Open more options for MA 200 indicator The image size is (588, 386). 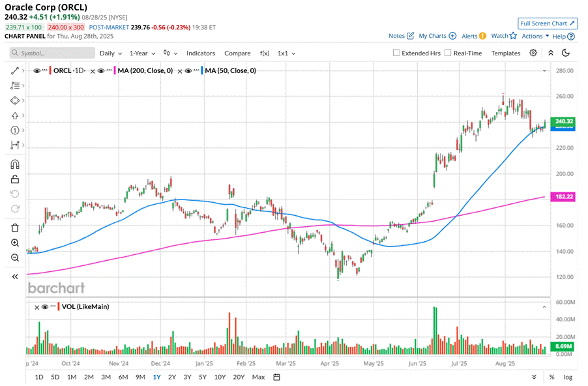click(109, 70)
